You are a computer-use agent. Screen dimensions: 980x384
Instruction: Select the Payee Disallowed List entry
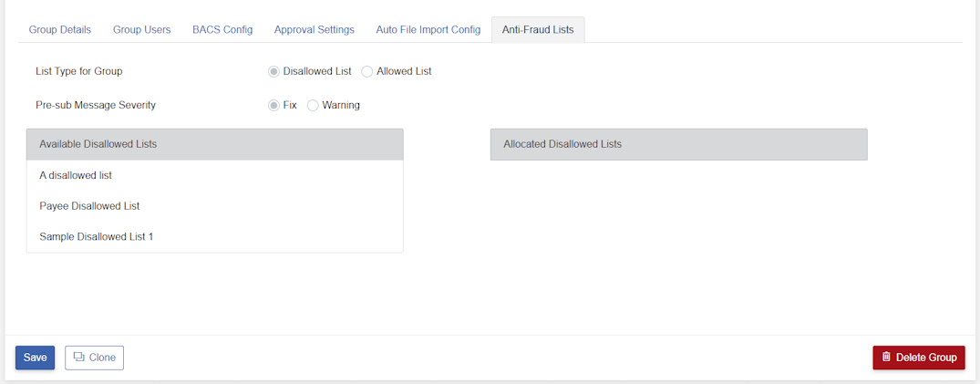click(214, 206)
